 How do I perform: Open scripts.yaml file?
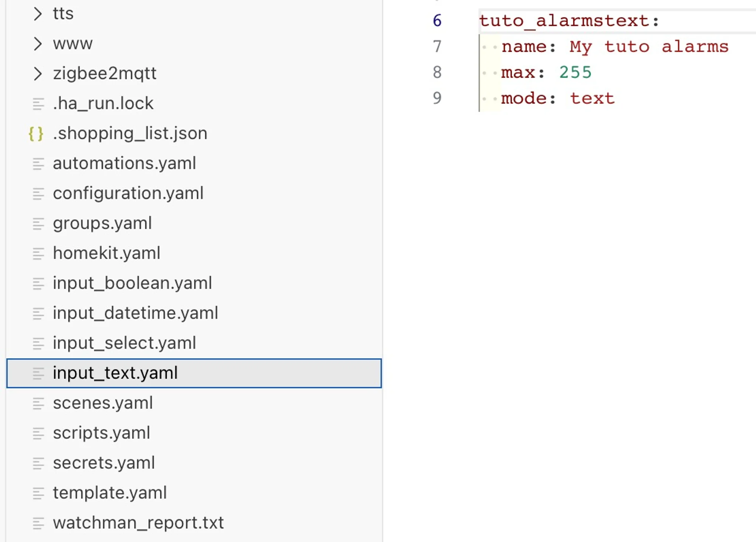(101, 433)
